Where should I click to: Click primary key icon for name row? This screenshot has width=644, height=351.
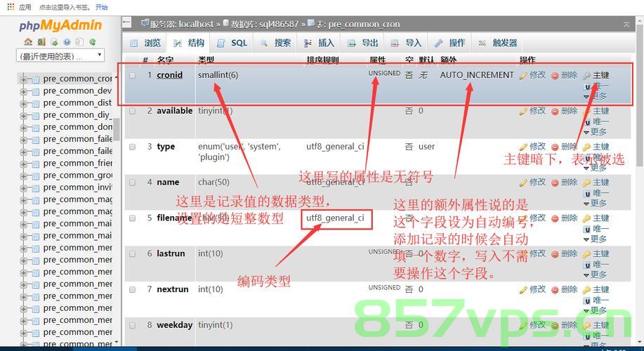[x=586, y=183]
